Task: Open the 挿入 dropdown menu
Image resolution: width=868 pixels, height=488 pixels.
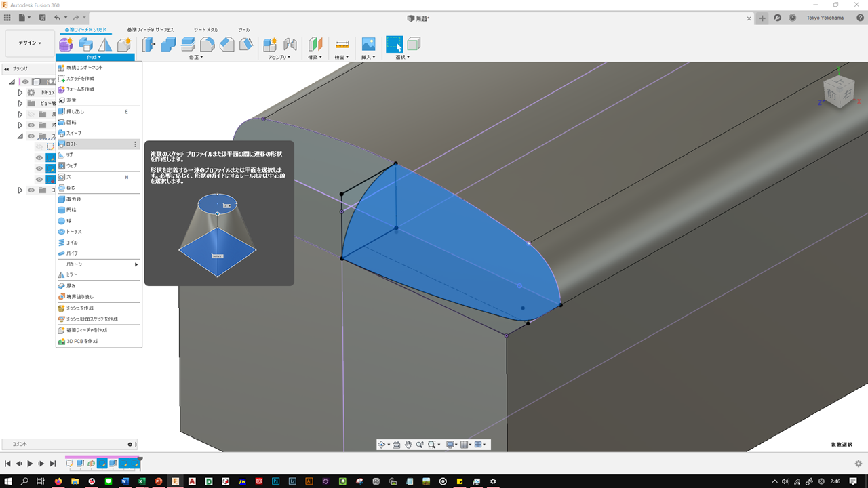Action: pyautogui.click(x=368, y=57)
